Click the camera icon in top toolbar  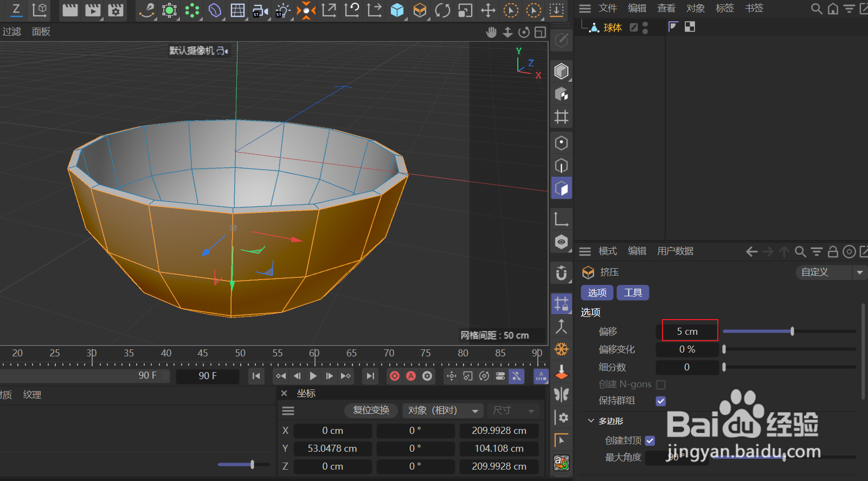(260, 10)
